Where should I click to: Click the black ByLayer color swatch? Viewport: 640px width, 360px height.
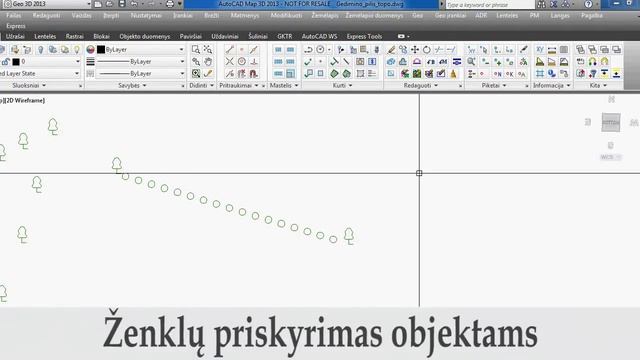point(101,49)
